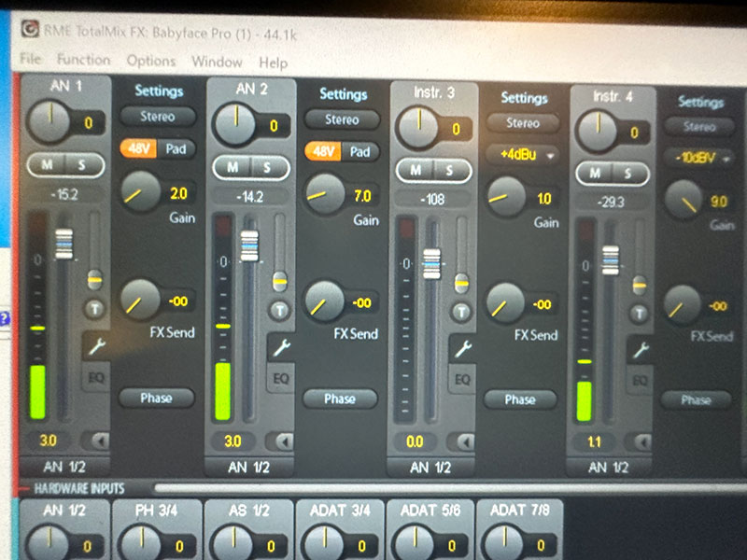Click the pan knob on Instr. 3
This screenshot has height=560, width=747.
(417, 127)
